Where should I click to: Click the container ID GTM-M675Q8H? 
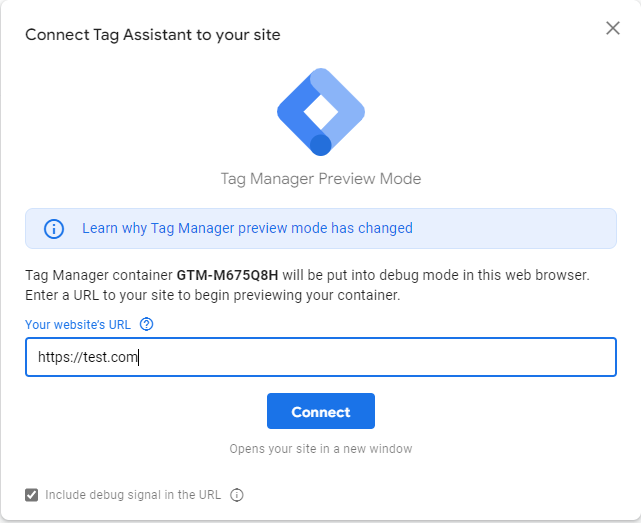click(228, 274)
